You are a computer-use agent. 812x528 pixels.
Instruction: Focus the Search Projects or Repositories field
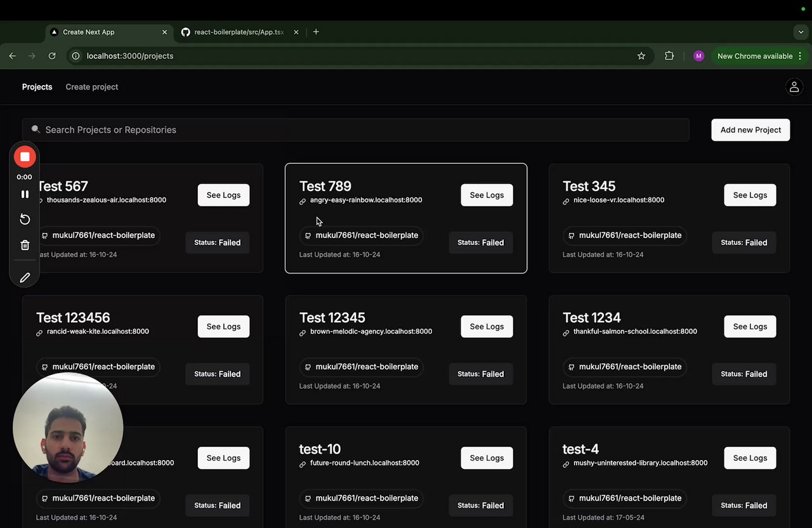point(356,129)
